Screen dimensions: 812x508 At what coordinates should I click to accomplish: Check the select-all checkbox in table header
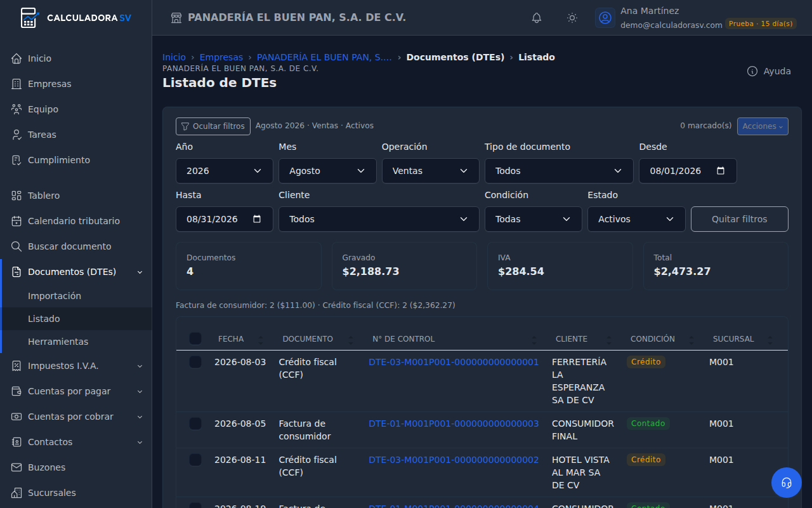coord(195,338)
